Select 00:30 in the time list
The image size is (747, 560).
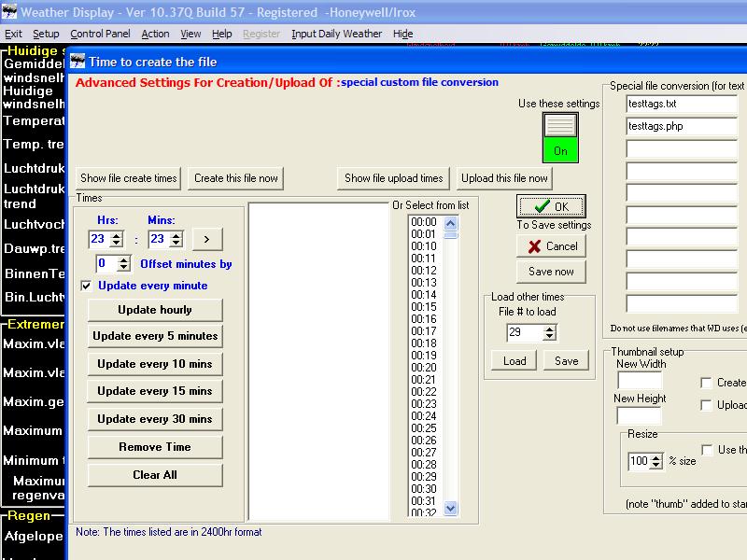point(424,489)
